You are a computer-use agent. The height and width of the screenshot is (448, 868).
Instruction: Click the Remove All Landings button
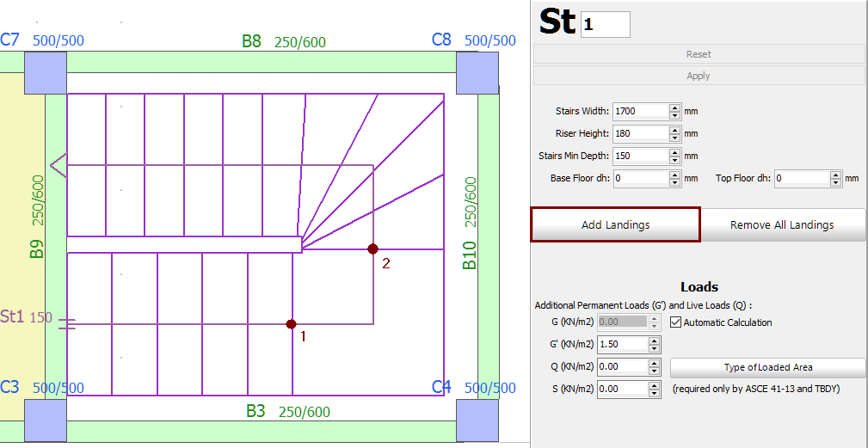click(x=781, y=225)
